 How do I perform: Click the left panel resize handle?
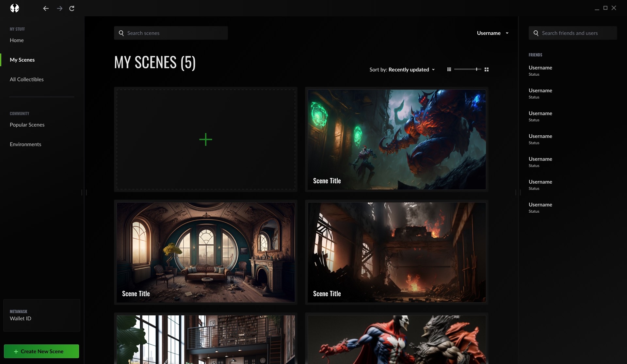tap(84, 192)
